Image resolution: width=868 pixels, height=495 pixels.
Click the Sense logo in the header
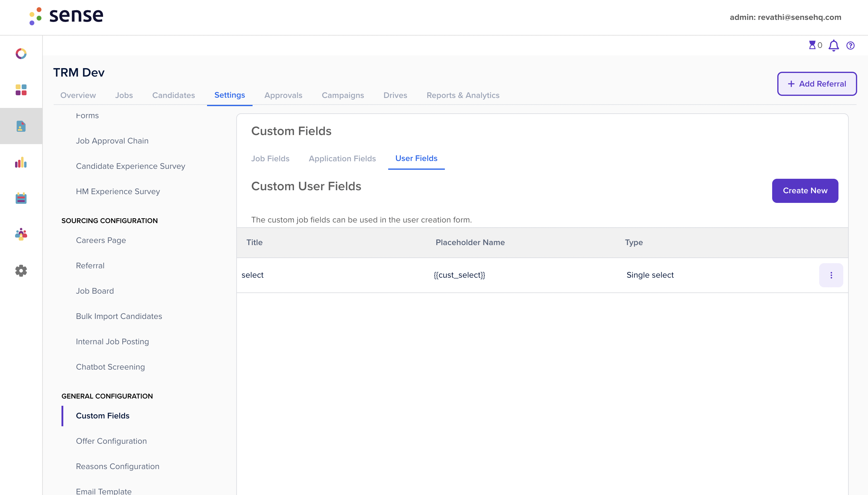click(66, 16)
